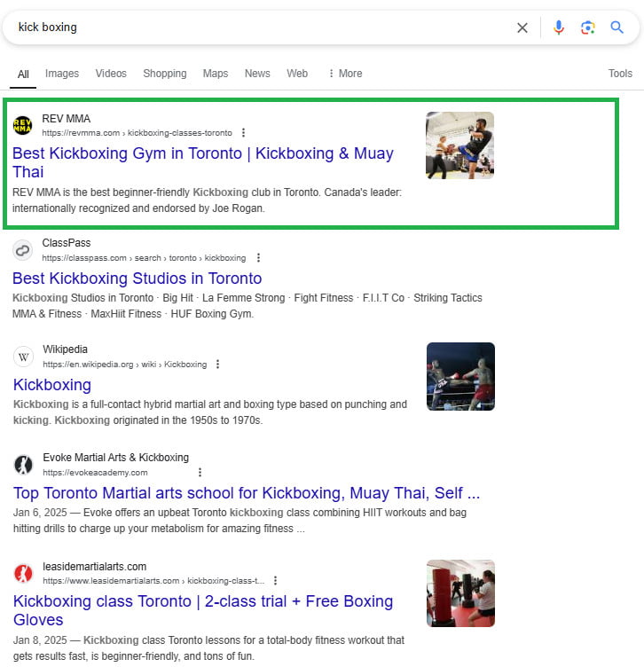Start voice search with the microphone icon
Screen dimensions: 644x667
coord(559,27)
